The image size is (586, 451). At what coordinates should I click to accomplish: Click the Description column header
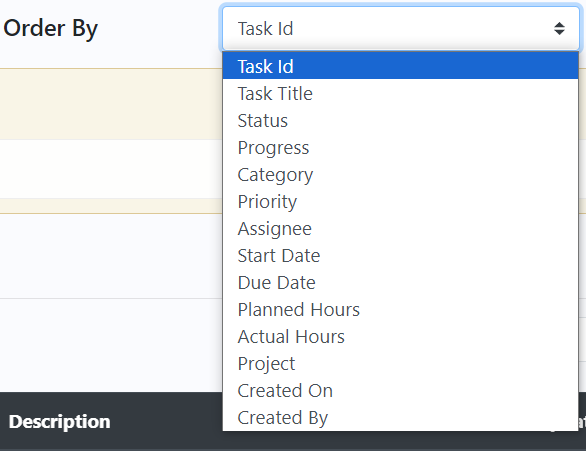59,421
